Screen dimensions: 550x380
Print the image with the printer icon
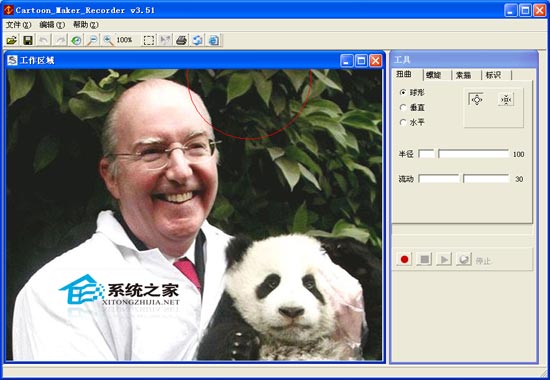[x=181, y=40]
